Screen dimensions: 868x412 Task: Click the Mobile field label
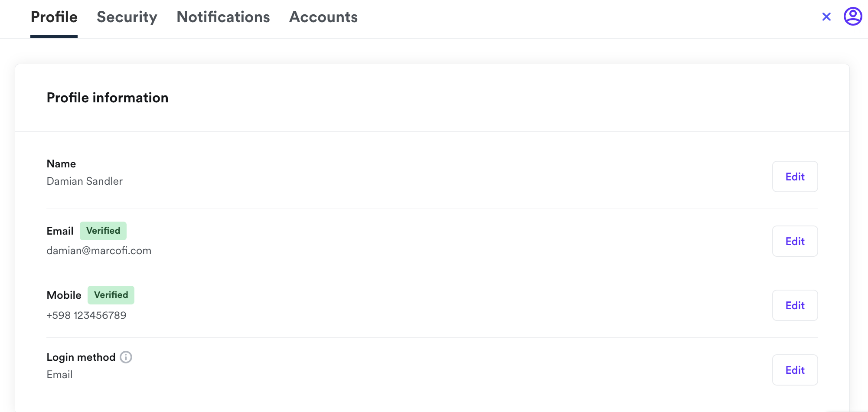64,295
